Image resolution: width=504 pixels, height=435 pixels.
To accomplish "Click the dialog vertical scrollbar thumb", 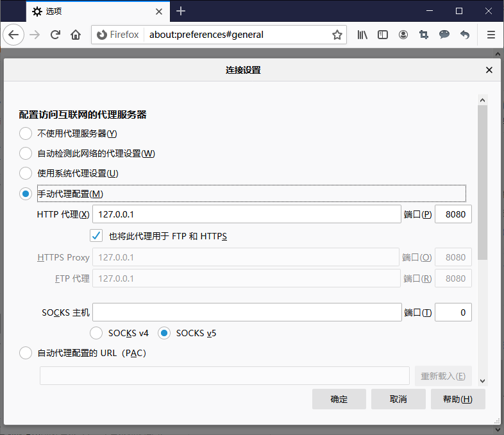I will click(482, 182).
